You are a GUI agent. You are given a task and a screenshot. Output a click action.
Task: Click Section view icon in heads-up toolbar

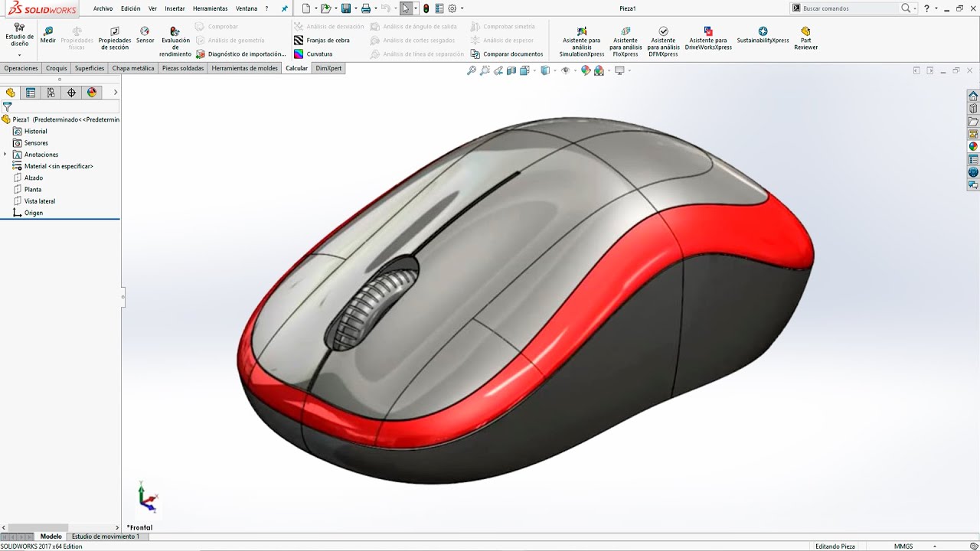(511, 70)
